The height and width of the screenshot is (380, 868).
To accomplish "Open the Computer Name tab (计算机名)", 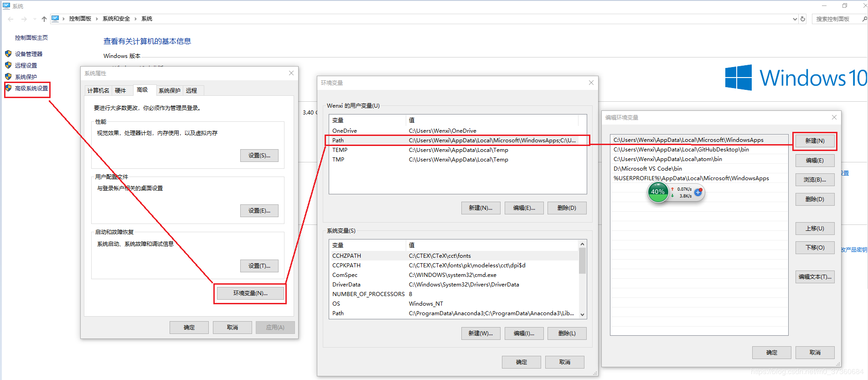I will coord(98,90).
